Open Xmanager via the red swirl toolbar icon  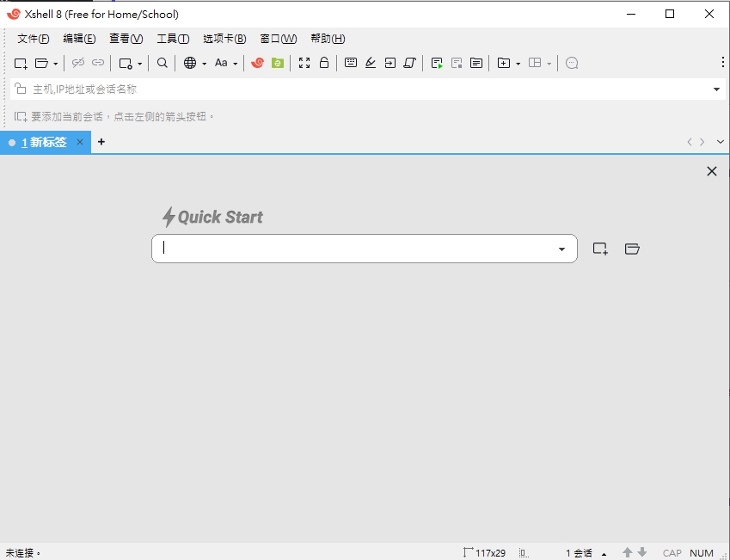coord(257,63)
